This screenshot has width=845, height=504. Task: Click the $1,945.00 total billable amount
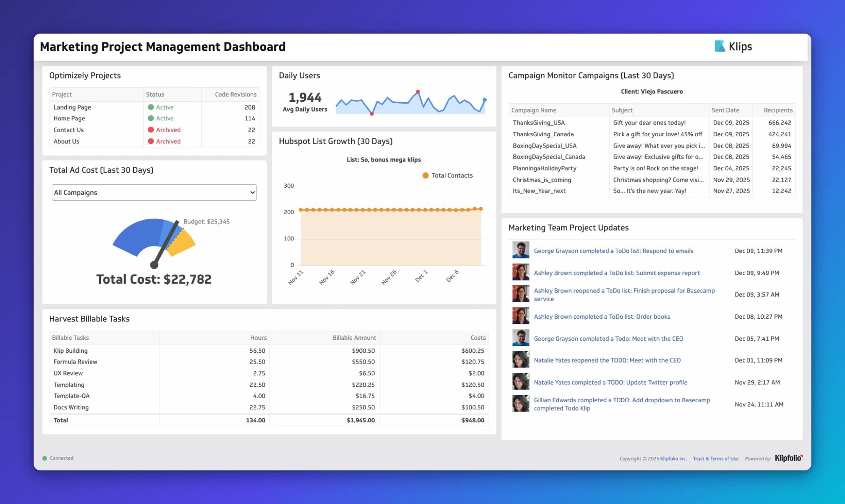click(361, 420)
